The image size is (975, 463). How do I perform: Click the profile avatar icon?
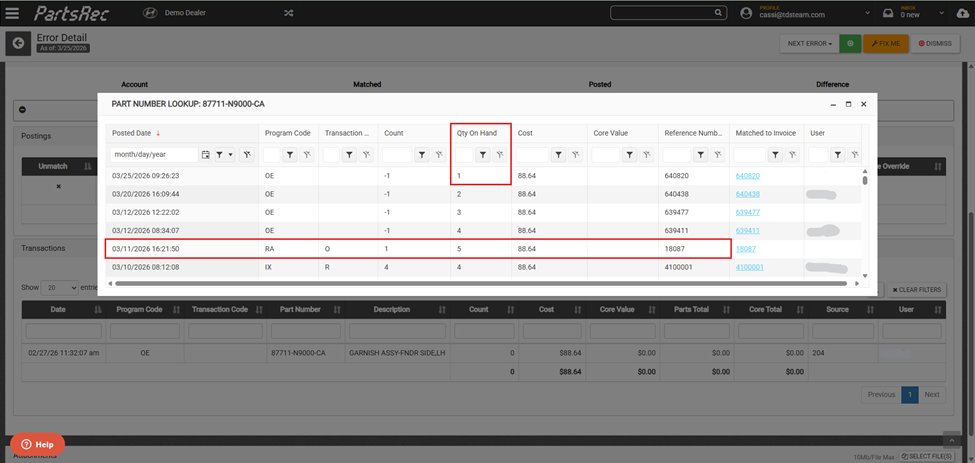tap(747, 13)
